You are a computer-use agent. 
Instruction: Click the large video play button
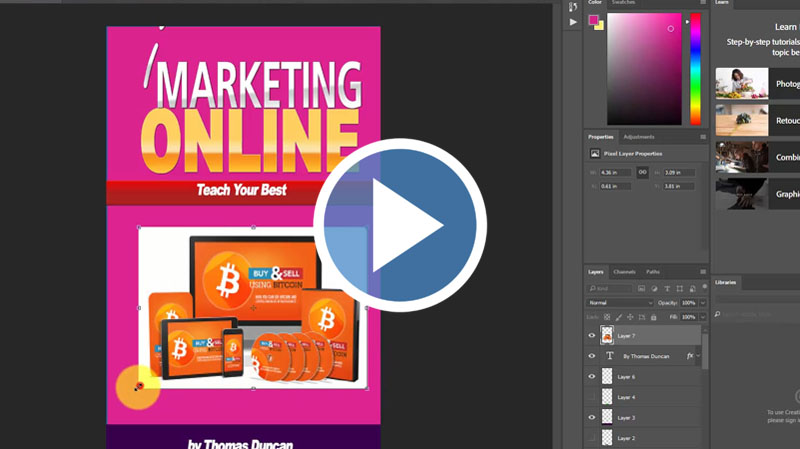pos(400,227)
